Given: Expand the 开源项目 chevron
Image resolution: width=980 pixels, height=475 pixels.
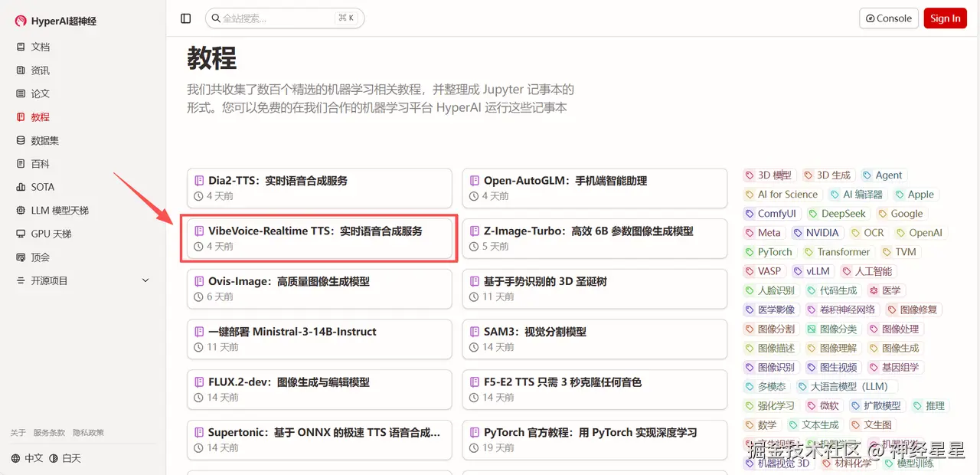Looking at the screenshot, I should click(145, 281).
